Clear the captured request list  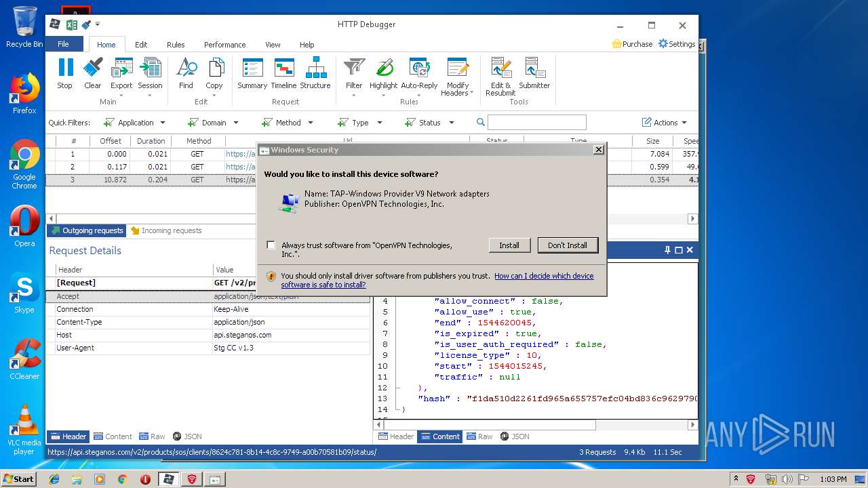[x=93, y=73]
